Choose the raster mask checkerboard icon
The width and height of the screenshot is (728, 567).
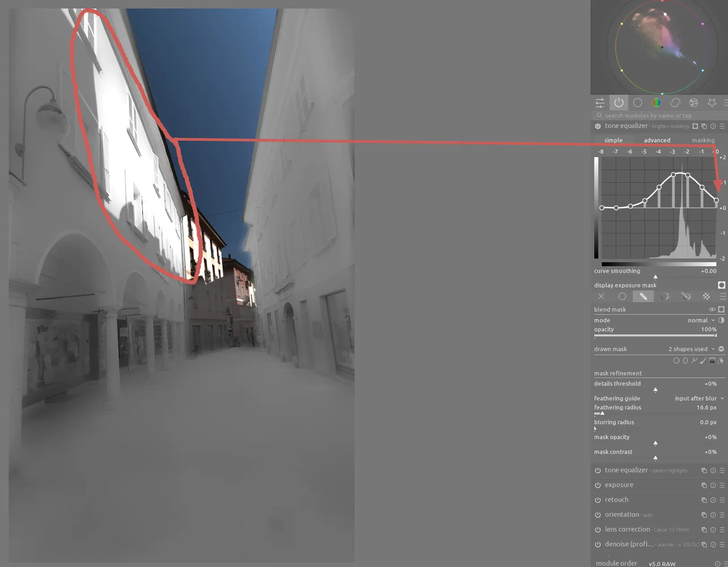click(706, 296)
